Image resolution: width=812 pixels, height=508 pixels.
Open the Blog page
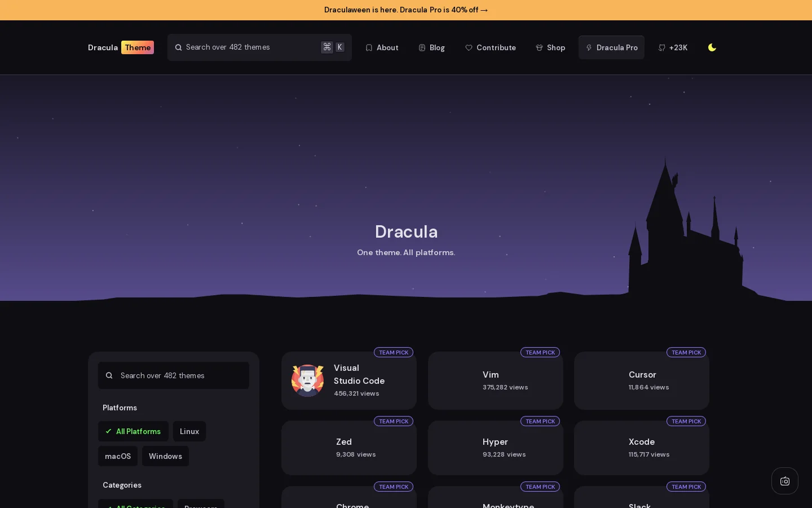tap(431, 48)
